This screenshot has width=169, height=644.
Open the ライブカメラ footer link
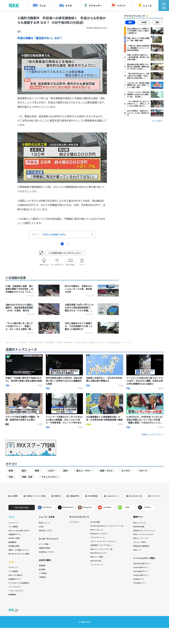pos(74,522)
